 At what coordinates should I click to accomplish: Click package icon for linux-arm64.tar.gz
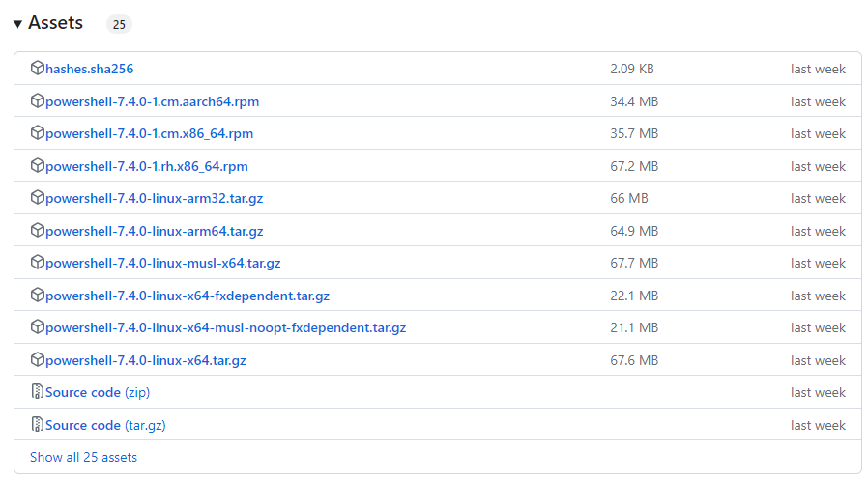pos(37,230)
